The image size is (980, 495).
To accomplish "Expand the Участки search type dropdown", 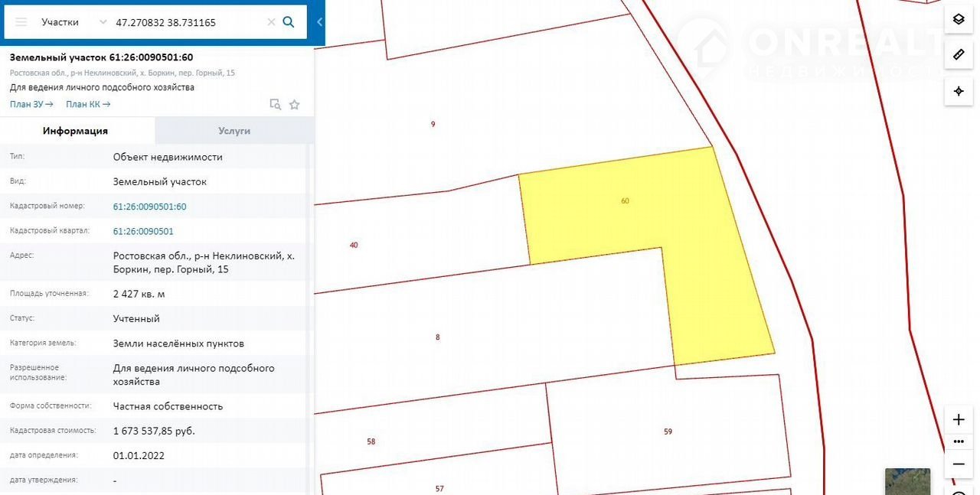I will point(73,22).
